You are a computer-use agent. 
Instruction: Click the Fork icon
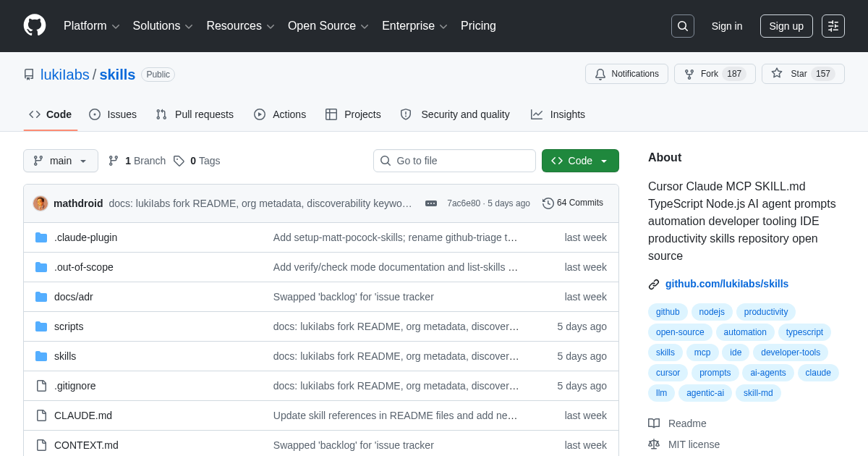689,74
